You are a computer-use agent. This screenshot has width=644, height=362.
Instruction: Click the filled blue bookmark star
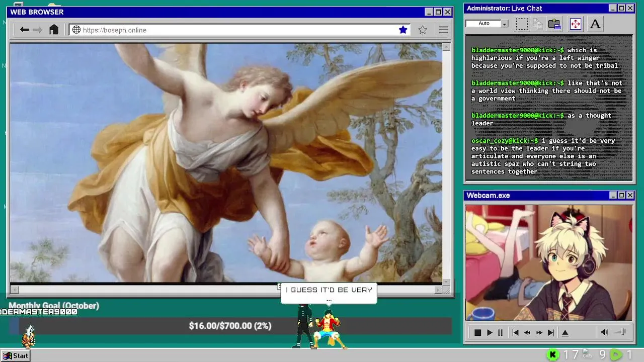[x=403, y=30]
